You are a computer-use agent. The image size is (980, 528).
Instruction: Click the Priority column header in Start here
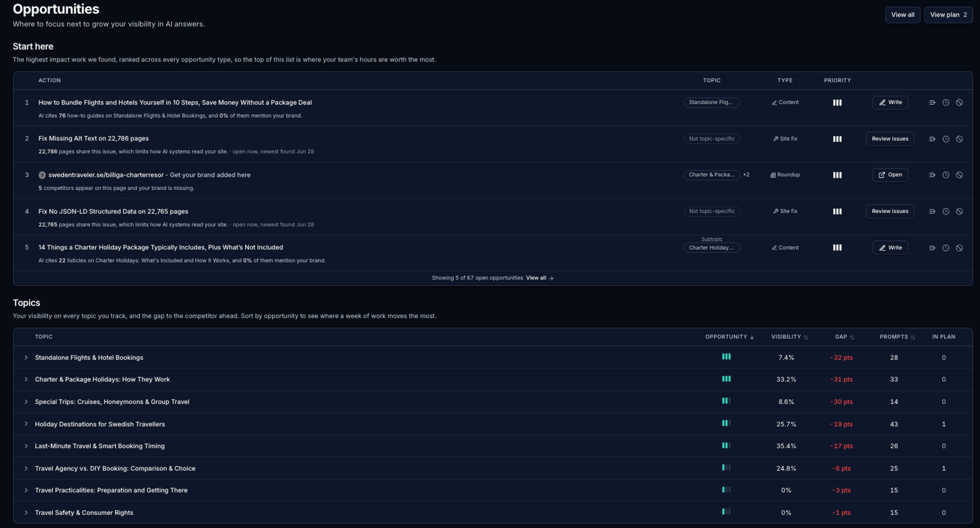[837, 80]
